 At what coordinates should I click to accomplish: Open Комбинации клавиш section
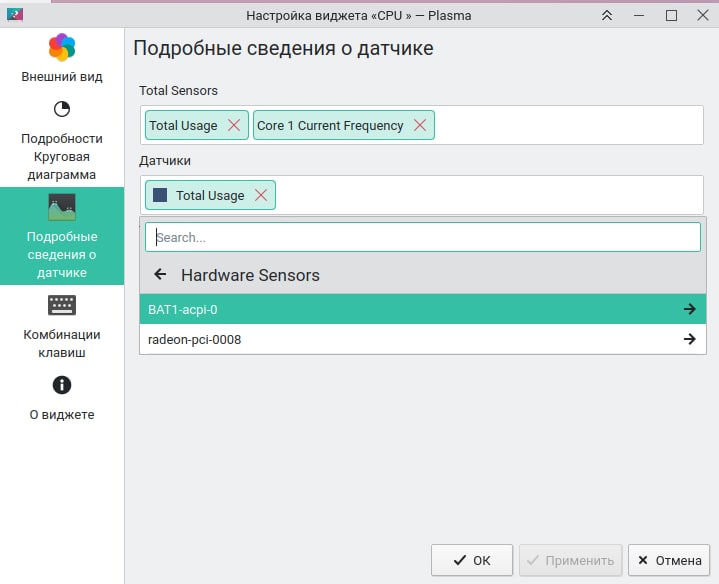pyautogui.click(x=62, y=326)
